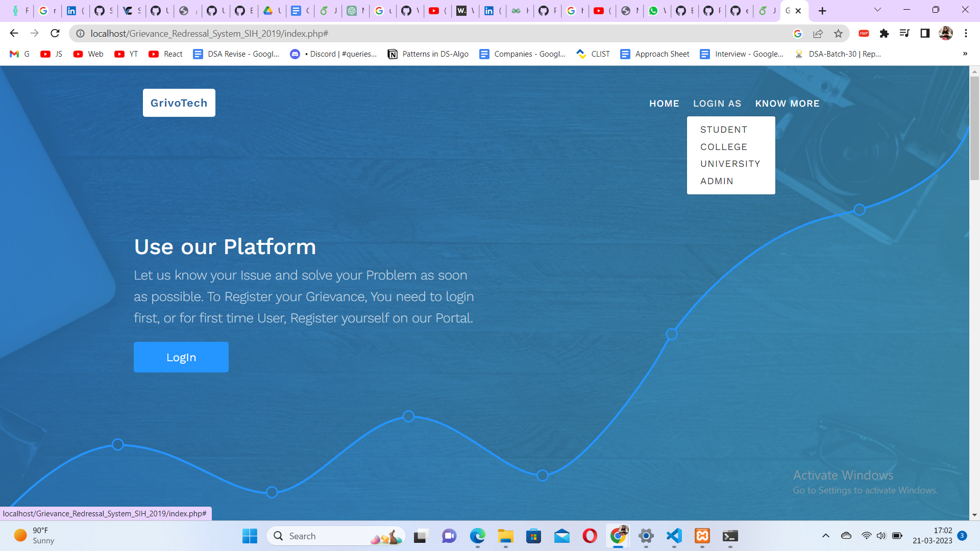Open Visual Studio Code from taskbar
Screen dimensions: 980x551
[x=674, y=536]
